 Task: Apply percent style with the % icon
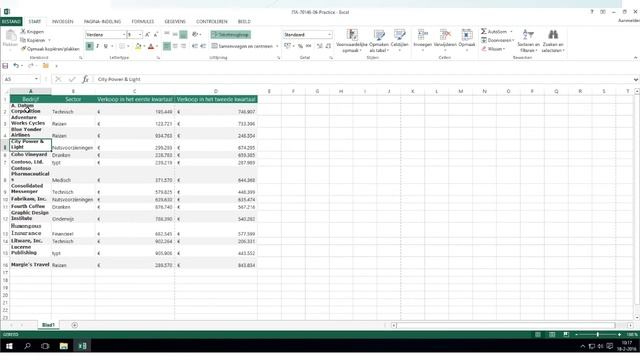(x=300, y=46)
